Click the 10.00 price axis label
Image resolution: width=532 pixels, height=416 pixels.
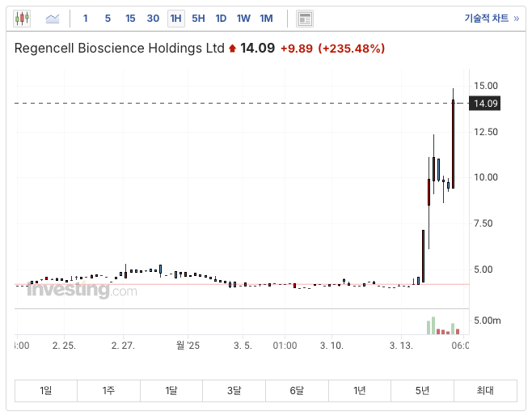coord(486,177)
